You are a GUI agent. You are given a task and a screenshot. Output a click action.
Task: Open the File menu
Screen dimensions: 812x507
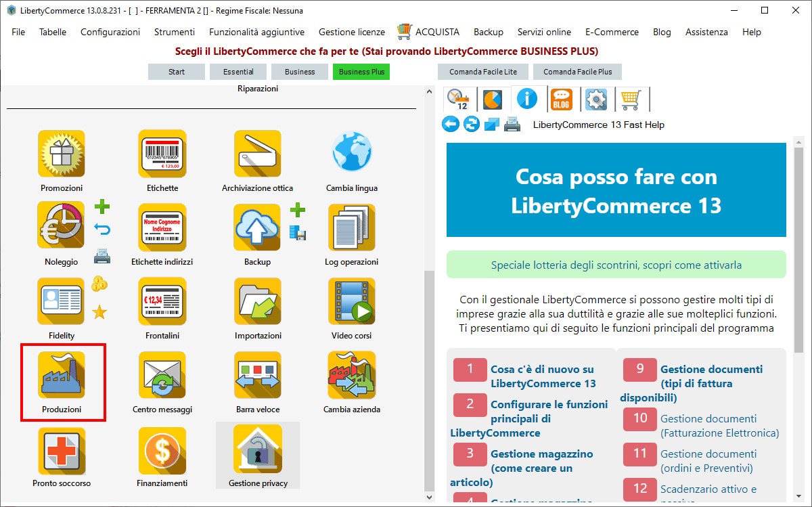[x=18, y=32]
